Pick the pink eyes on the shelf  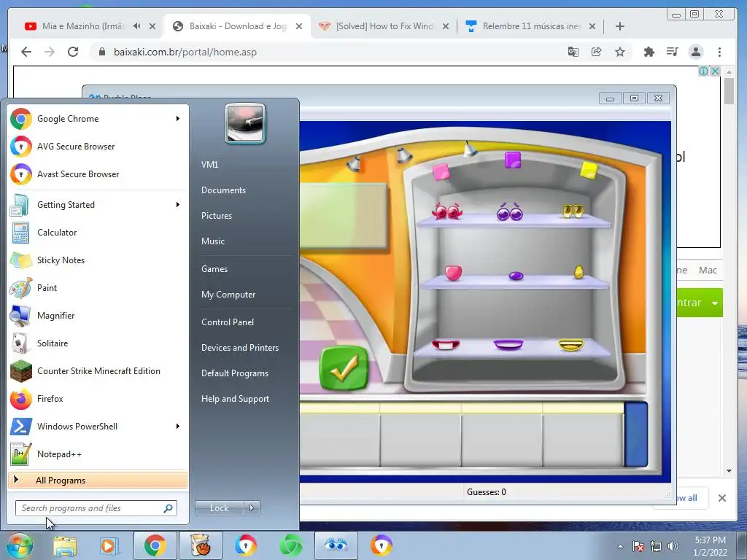(x=447, y=211)
